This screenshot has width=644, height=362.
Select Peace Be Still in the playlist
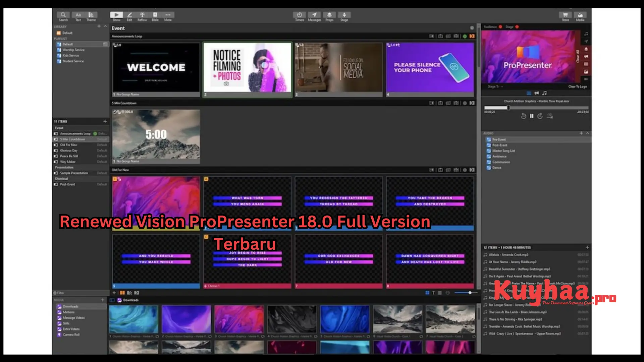tap(80, 156)
